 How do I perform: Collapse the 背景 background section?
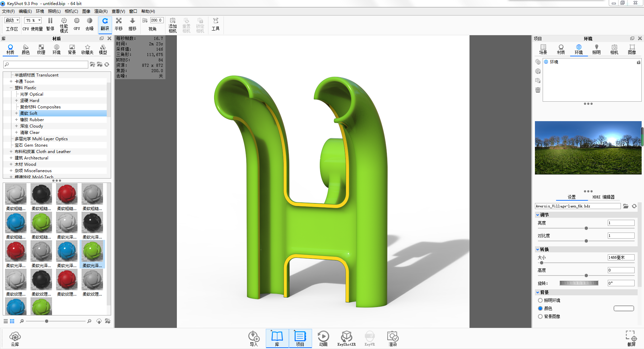[x=538, y=292]
